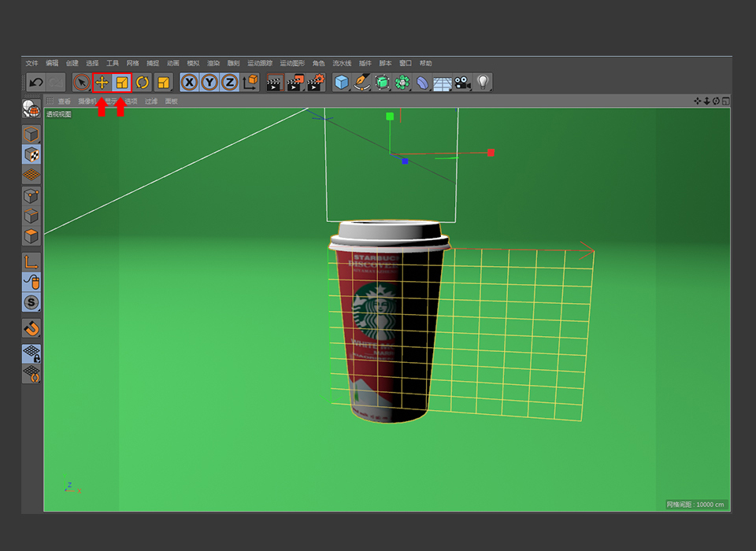Select the Workplane mode orange grid icon
The width and height of the screenshot is (756, 551).
click(x=31, y=175)
